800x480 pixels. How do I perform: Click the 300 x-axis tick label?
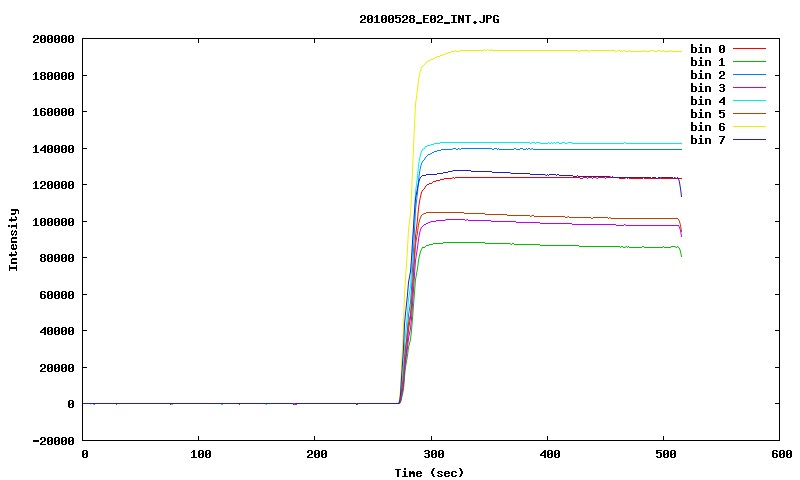click(x=433, y=454)
